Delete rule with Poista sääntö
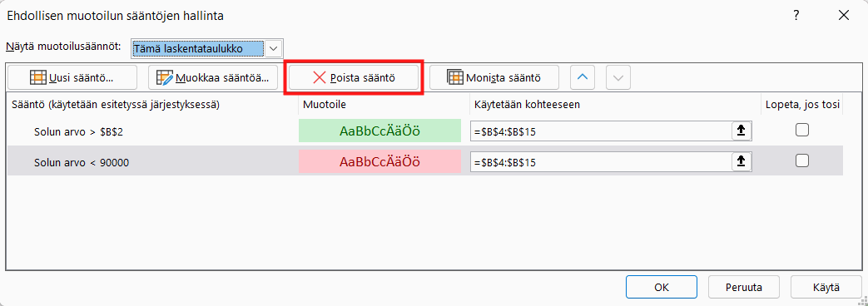The height and width of the screenshot is (306, 868). point(354,78)
